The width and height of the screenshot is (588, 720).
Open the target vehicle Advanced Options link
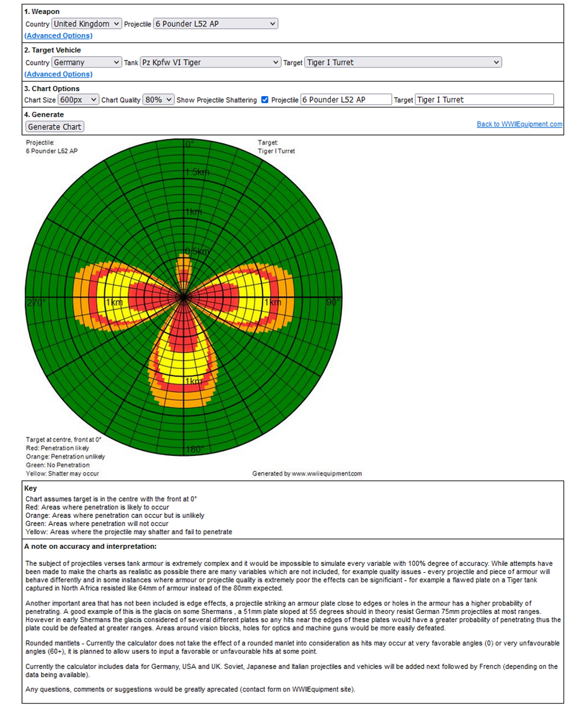[x=58, y=75]
